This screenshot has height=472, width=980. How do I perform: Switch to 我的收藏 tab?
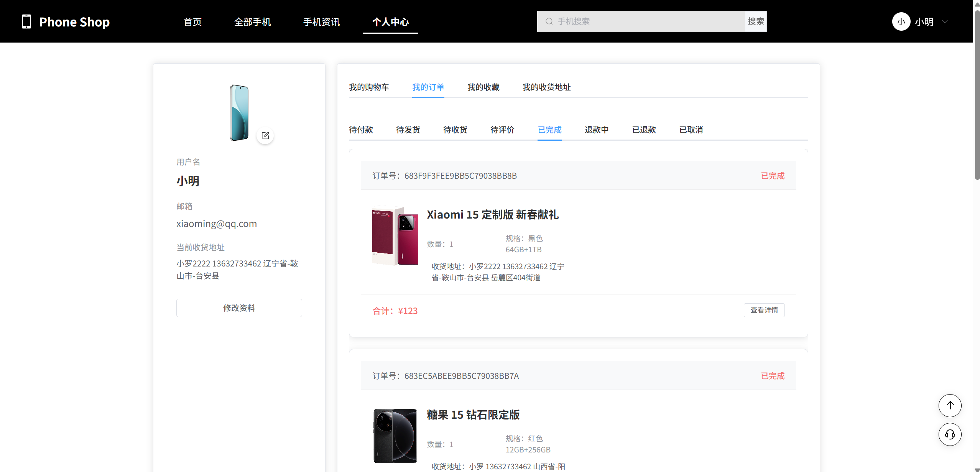point(483,87)
